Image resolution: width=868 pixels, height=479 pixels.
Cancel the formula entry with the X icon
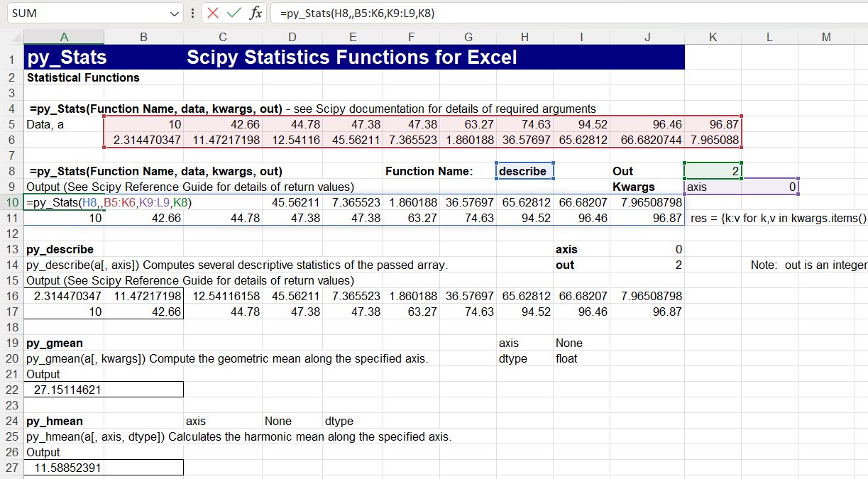[213, 13]
